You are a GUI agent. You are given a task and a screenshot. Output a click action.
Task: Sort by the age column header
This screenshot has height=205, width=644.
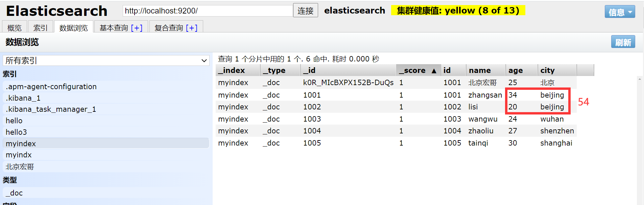point(522,70)
